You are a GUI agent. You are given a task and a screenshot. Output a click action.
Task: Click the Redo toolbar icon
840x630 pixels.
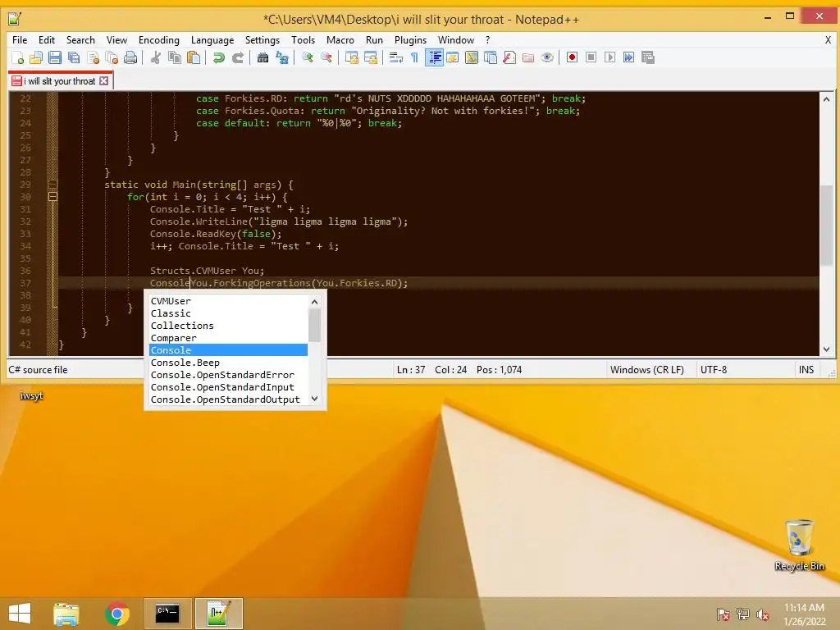(237, 57)
